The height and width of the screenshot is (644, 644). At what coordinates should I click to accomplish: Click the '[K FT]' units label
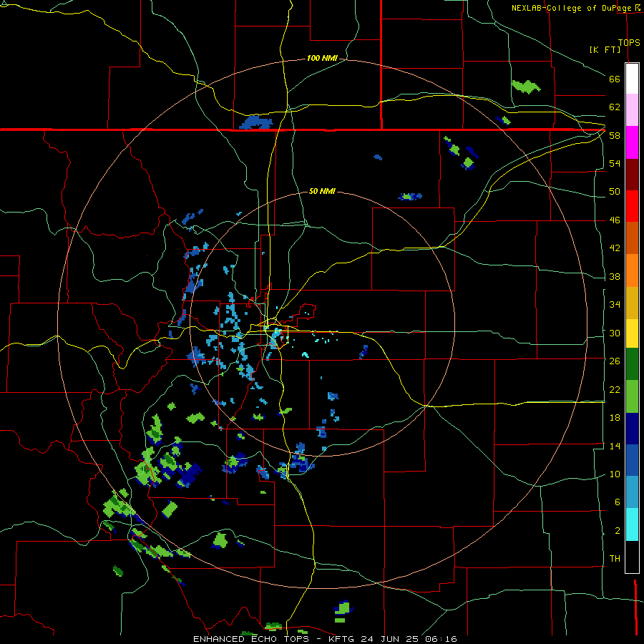pos(605,49)
